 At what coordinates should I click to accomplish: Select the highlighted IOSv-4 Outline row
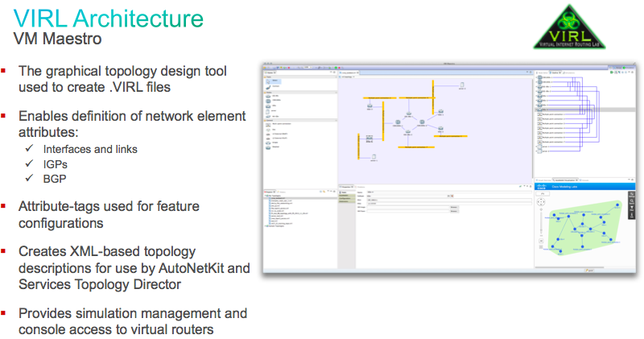tap(585, 110)
